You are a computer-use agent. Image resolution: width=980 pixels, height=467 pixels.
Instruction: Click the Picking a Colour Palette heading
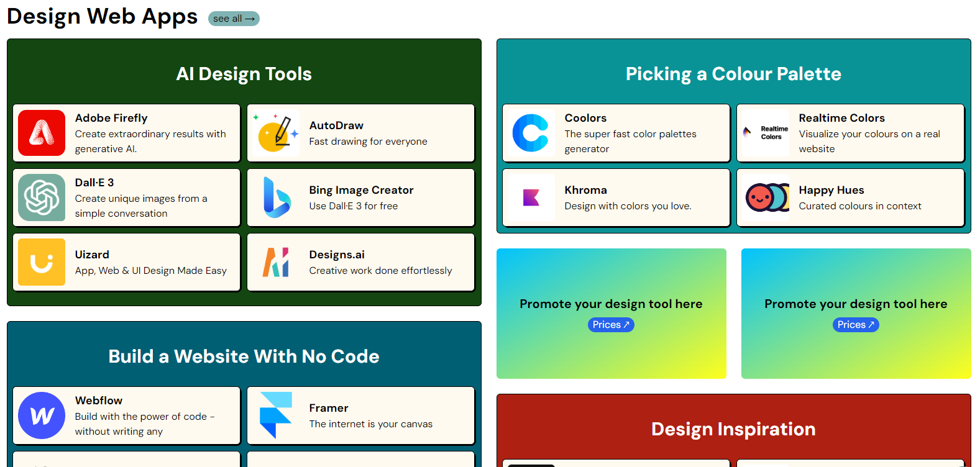point(733,74)
